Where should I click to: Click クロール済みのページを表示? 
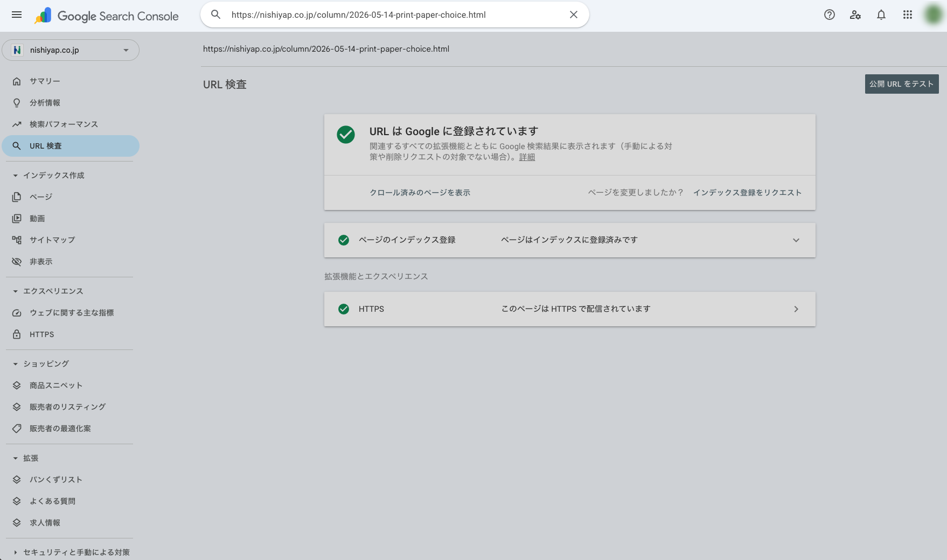pyautogui.click(x=420, y=193)
